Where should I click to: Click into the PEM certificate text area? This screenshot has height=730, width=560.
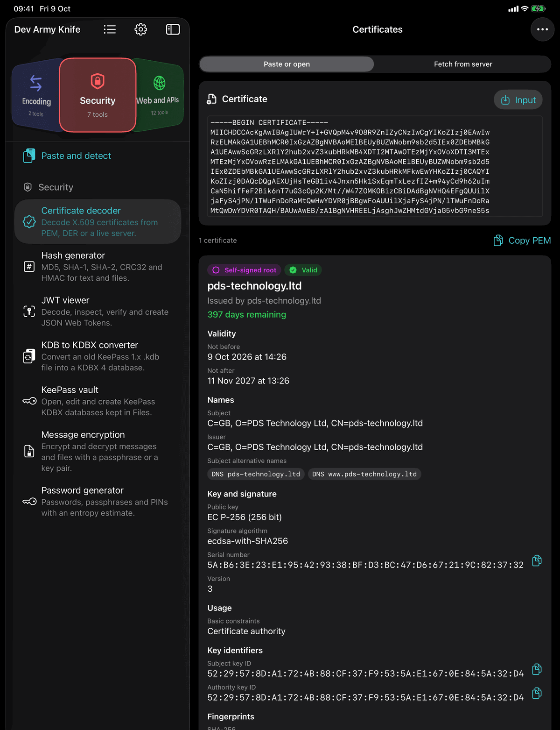click(x=375, y=166)
